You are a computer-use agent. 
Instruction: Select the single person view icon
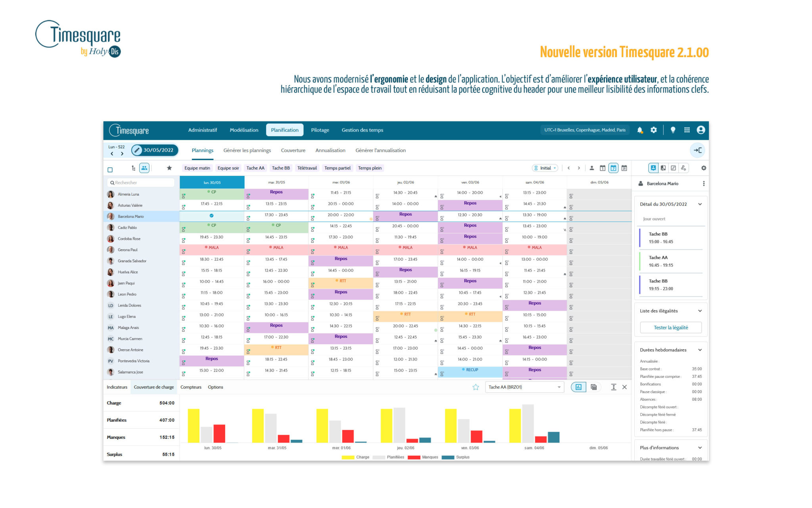pos(592,168)
